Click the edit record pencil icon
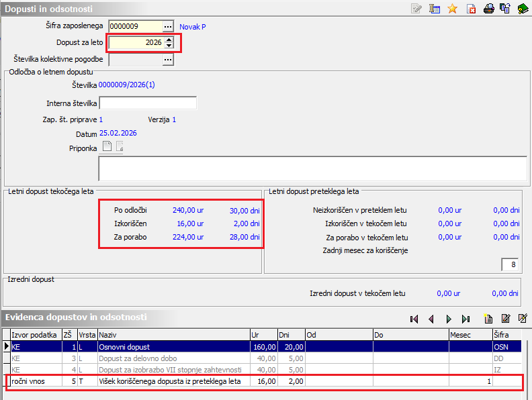This screenshot has width=532, height=400. click(x=505, y=319)
